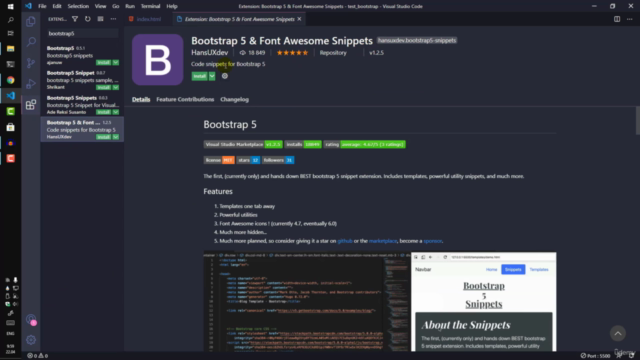Open the Manage gear in activity bar
This screenshot has width=640, height=360.
pyautogui.click(x=31, y=340)
